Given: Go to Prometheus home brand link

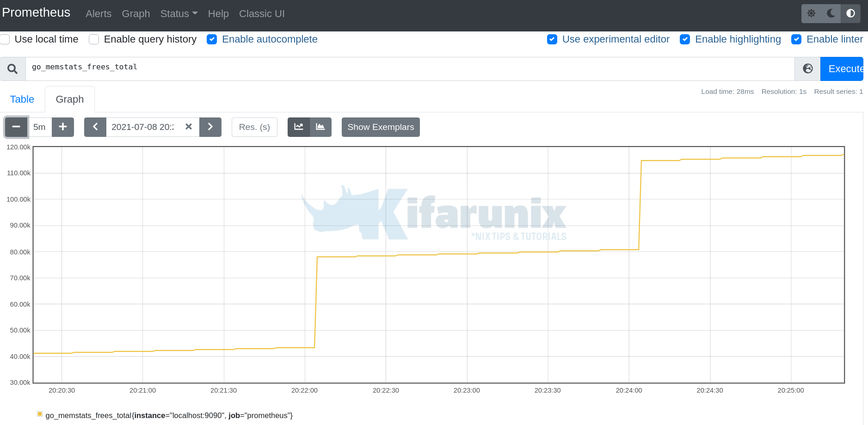Looking at the screenshot, I should pos(36,12).
